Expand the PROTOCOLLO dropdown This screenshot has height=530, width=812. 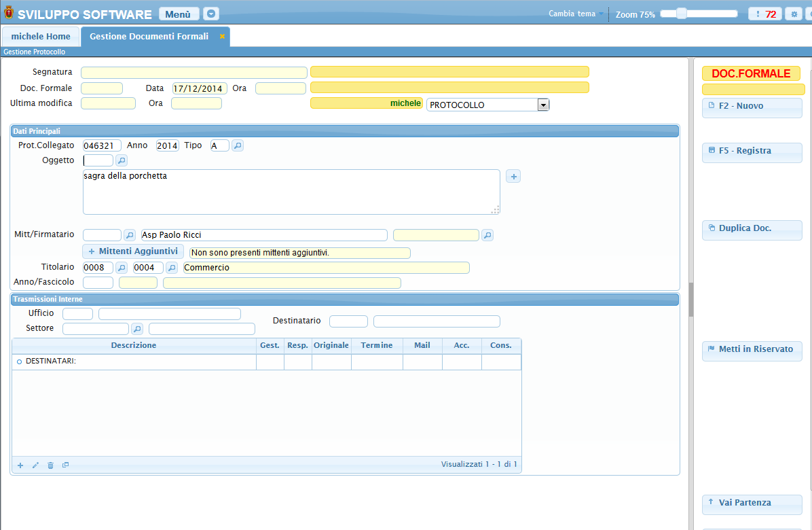542,105
